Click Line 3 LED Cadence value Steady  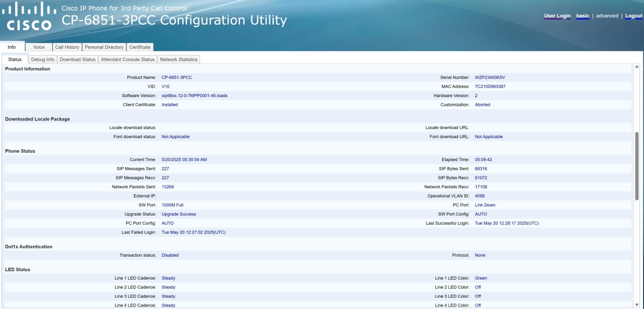168,297
